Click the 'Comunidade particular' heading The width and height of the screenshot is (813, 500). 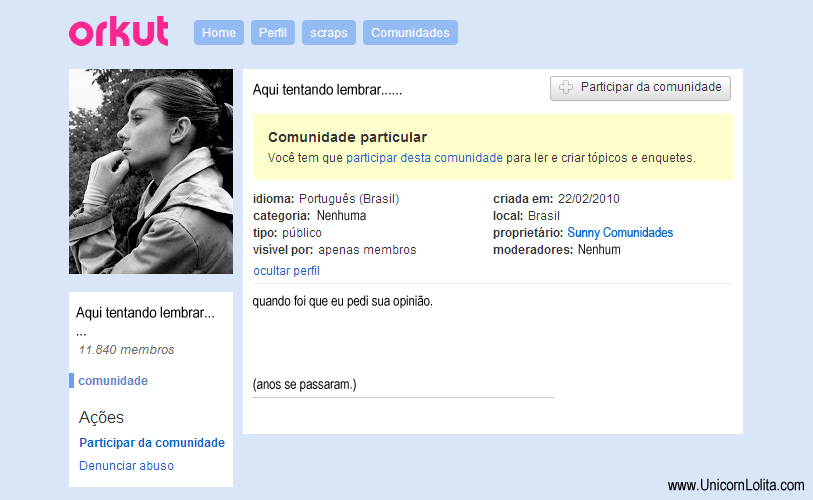click(x=347, y=137)
